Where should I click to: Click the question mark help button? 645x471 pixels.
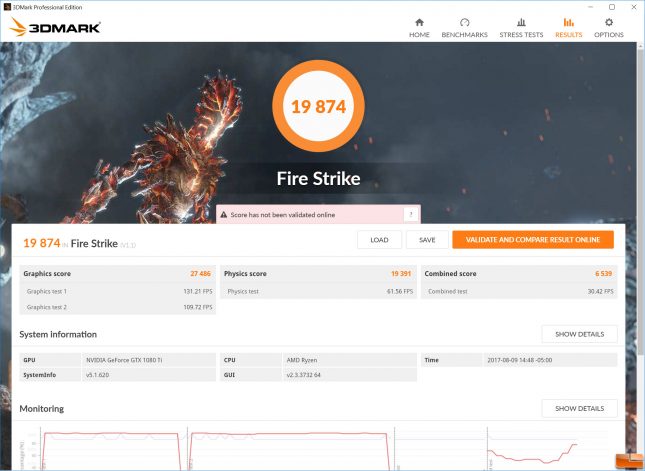pos(411,214)
